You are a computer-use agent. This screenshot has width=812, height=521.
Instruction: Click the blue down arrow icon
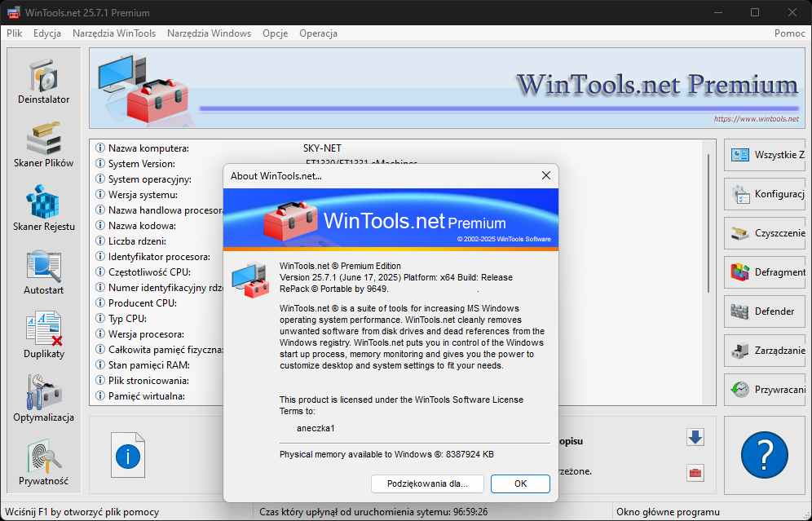click(x=695, y=437)
